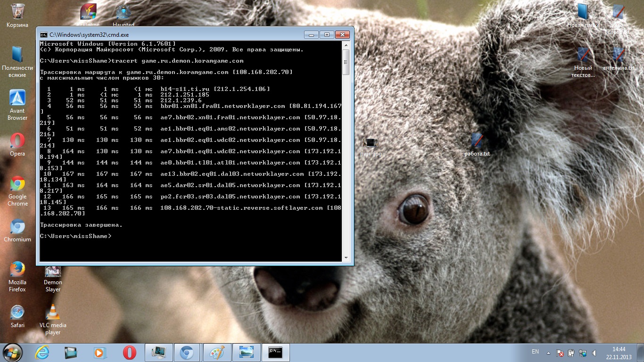Open the пинг.jpg image file
Screen dimensions: 644x362
coord(371,147)
